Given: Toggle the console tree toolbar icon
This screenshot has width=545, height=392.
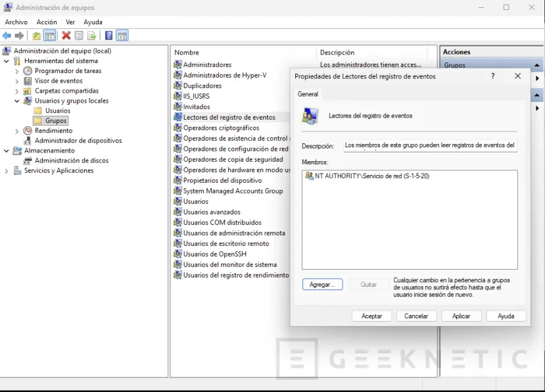Looking at the screenshot, I should (50, 36).
